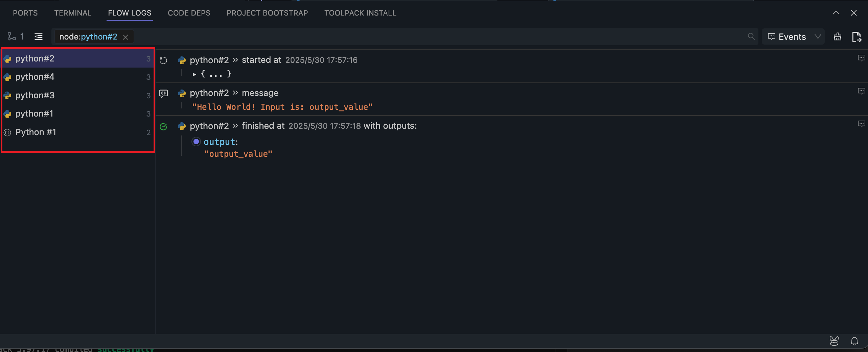Open the CODE DEPS tab
This screenshot has height=352, width=868.
coord(189,13)
